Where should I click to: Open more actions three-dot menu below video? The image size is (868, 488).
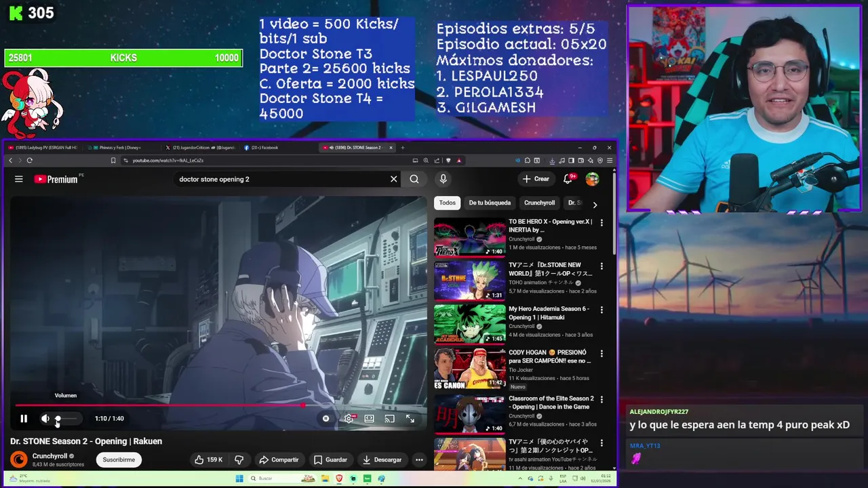coord(419,460)
